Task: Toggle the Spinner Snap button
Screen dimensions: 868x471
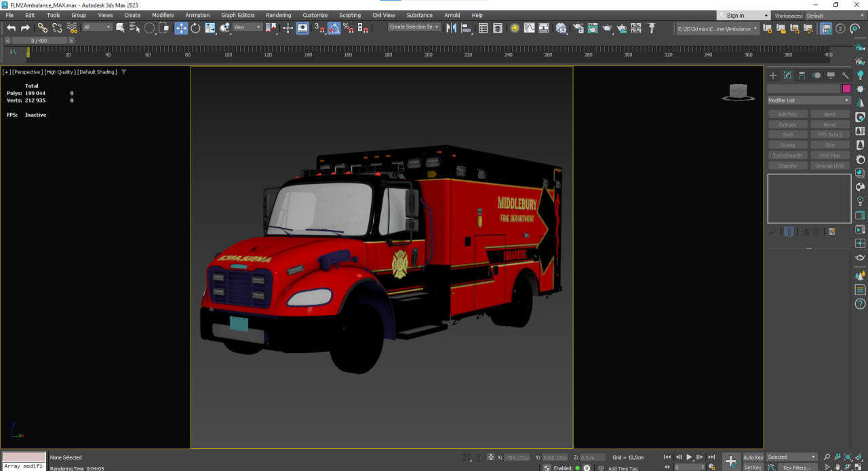Action: [363, 28]
